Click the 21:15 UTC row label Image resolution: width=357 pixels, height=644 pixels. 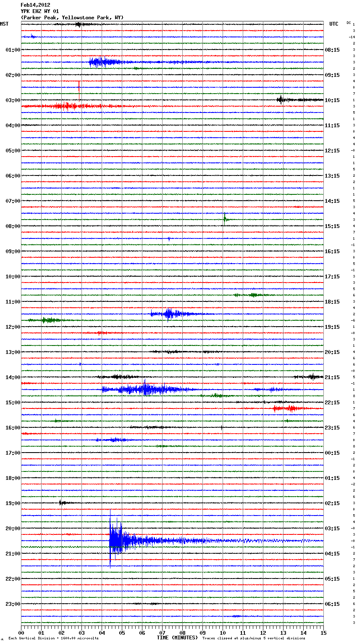pyautogui.click(x=332, y=377)
